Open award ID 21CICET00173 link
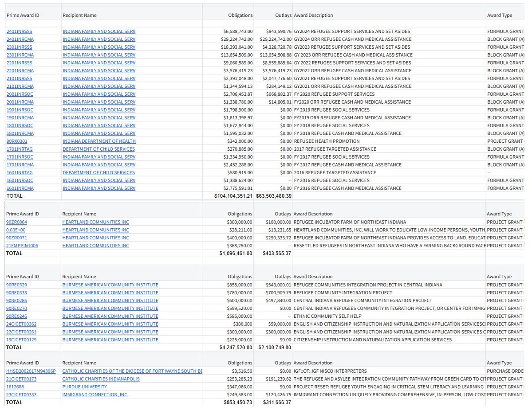Image resolution: width=532 pixels, height=414 pixels. click(x=21, y=379)
